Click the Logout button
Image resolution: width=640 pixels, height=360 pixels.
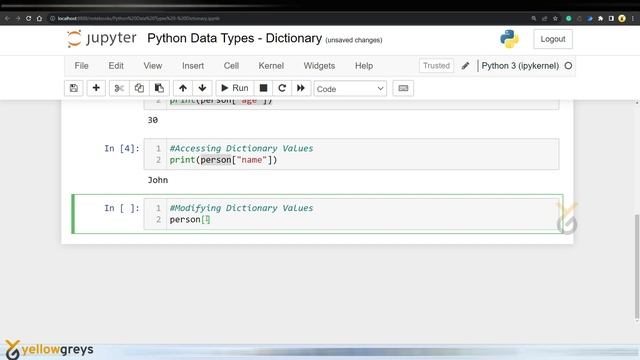click(553, 39)
